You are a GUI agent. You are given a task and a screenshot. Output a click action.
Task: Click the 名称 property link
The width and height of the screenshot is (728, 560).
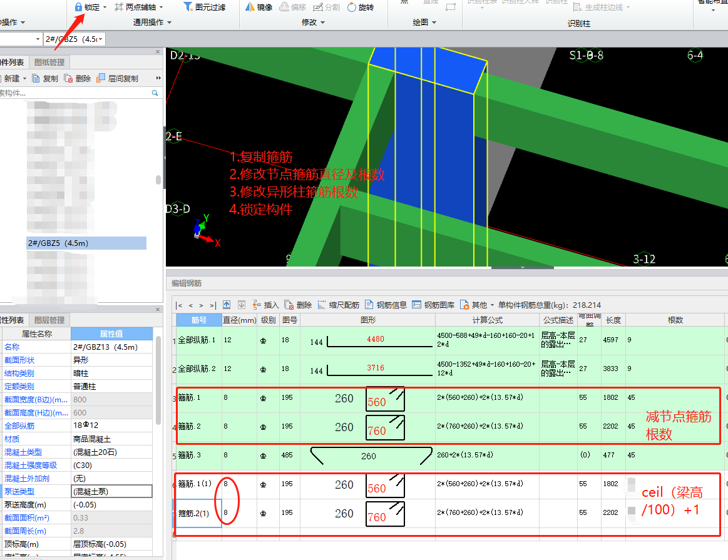(x=12, y=347)
